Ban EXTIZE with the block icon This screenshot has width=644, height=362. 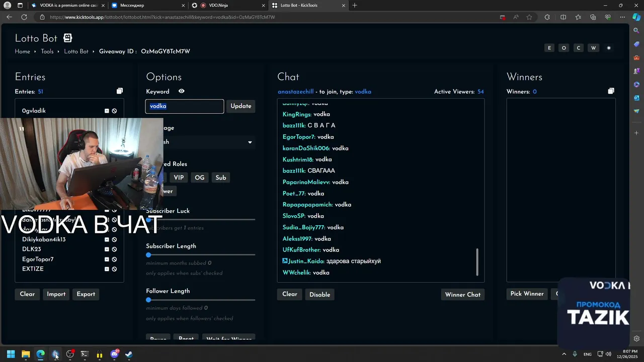[114, 269]
